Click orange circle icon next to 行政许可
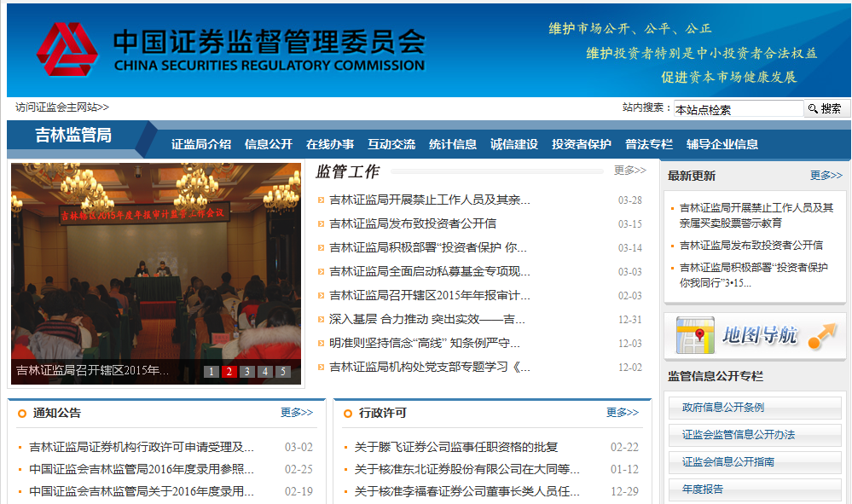Image resolution: width=852 pixels, height=504 pixels. 347,414
